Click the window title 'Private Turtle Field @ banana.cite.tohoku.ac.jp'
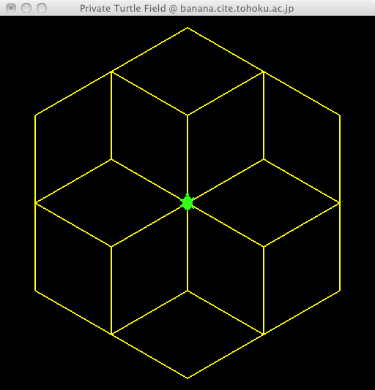This screenshot has height=390, width=375. 187,8
